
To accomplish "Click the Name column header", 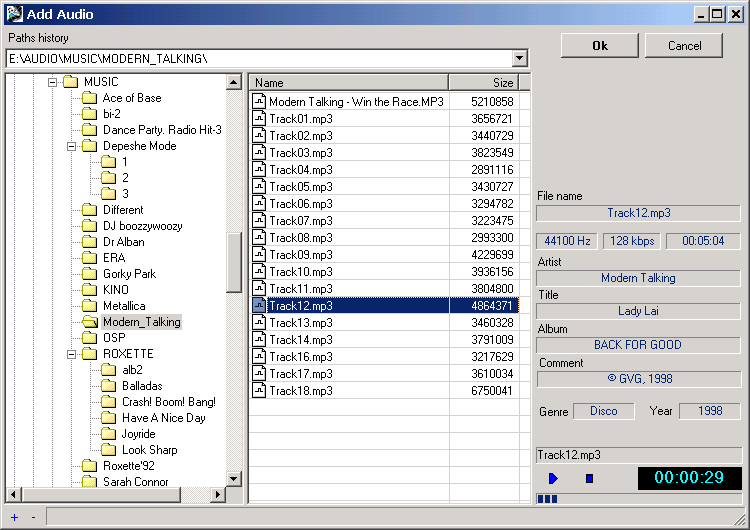I will 349,83.
